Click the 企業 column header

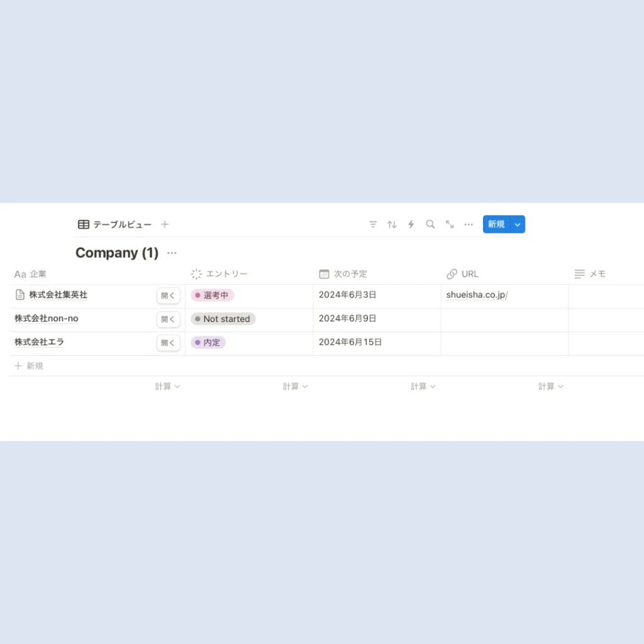point(97,274)
